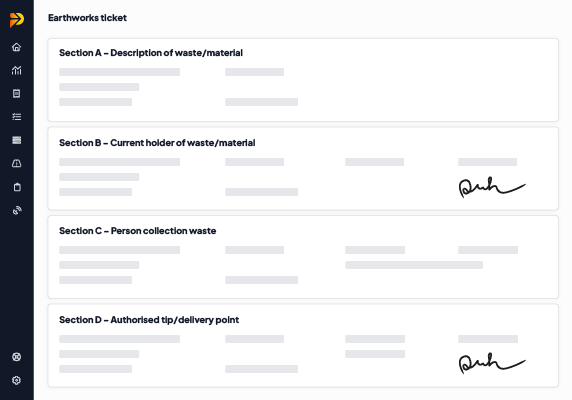Click the Earthworks ticket page title
The height and width of the screenshot is (400, 572).
coord(87,18)
